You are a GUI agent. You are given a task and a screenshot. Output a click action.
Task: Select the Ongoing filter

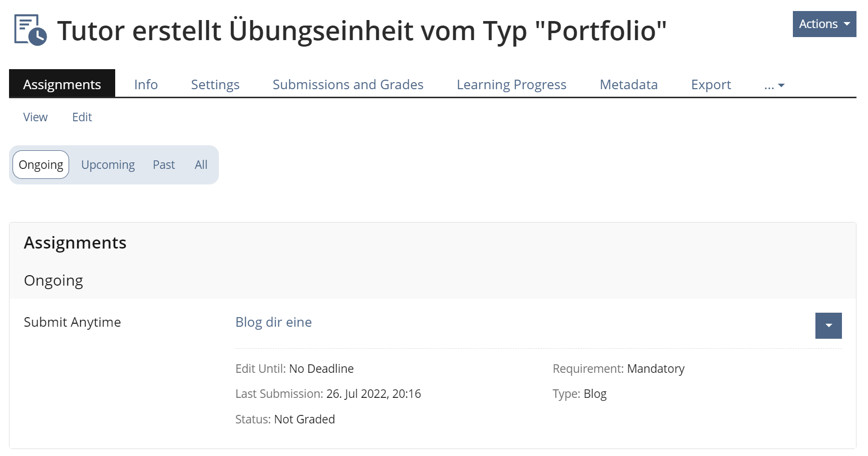pyautogui.click(x=41, y=165)
